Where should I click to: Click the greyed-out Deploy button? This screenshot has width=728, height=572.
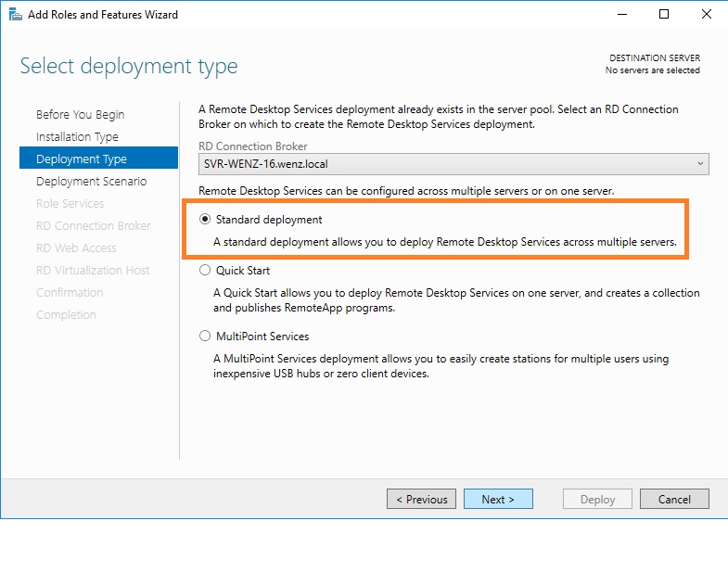point(597,499)
